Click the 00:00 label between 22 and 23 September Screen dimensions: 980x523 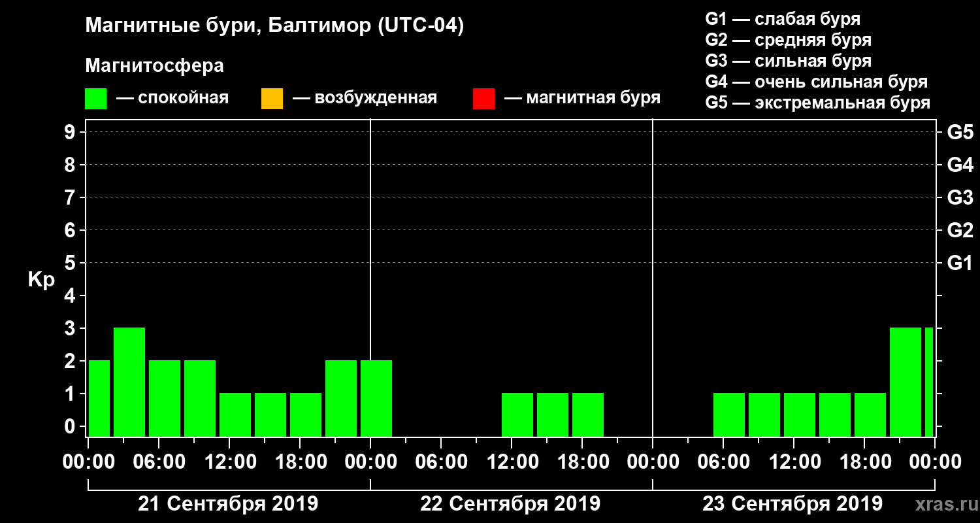pos(653,462)
